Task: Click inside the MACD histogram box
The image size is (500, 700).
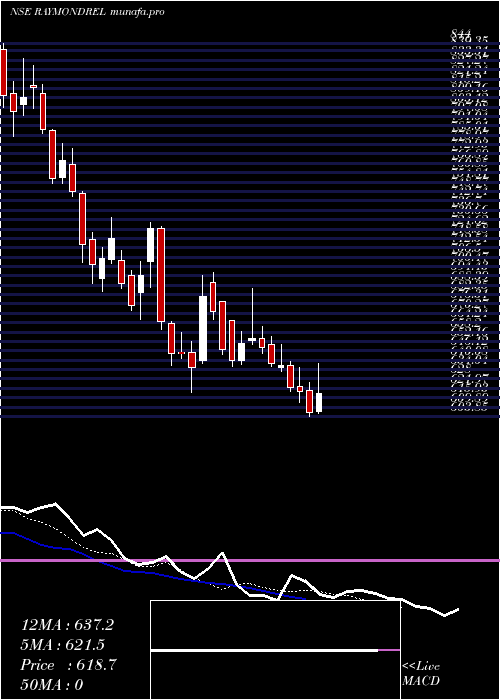Action: [x=275, y=650]
